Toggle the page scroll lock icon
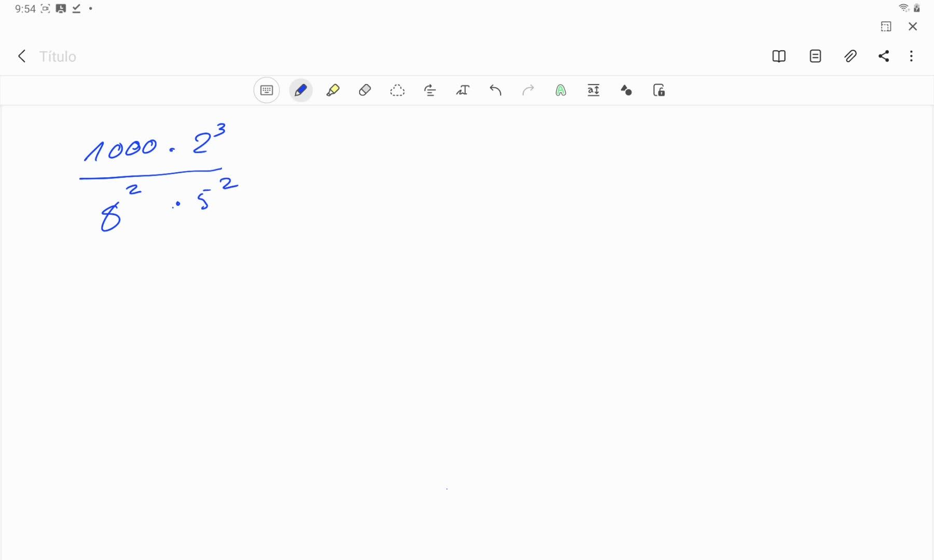Viewport: 934px width, 560px height. point(659,91)
